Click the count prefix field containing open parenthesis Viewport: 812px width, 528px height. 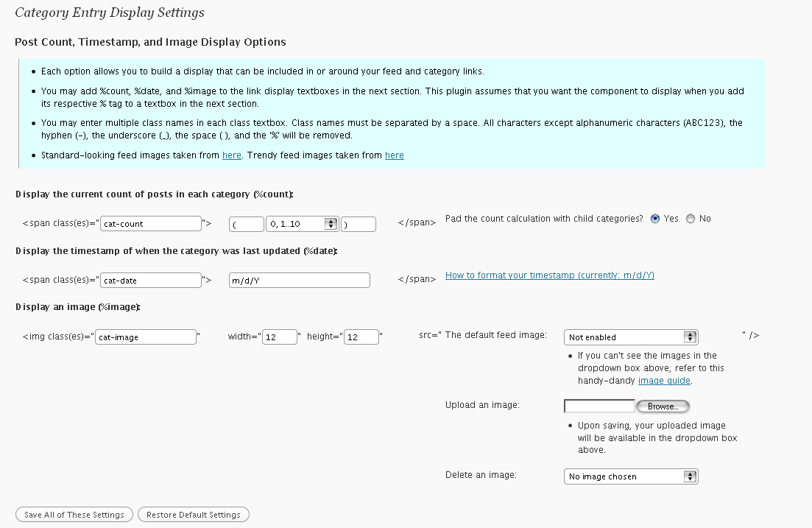point(247,225)
